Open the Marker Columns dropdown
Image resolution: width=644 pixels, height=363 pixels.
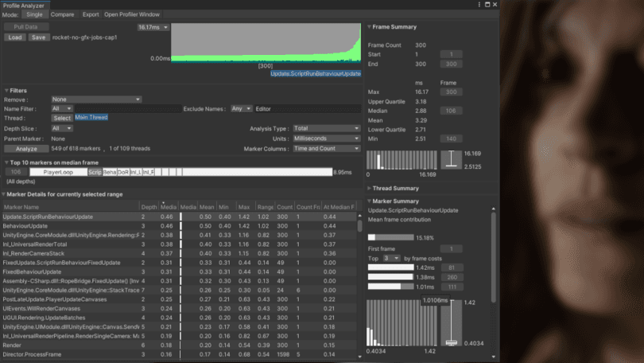326,148
